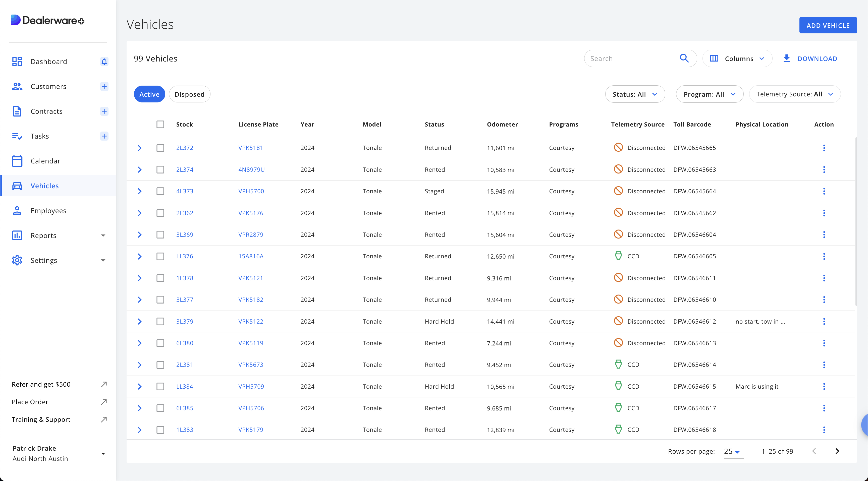868x481 pixels.
Task: Open action menu for stock 3L379
Action: click(x=824, y=322)
